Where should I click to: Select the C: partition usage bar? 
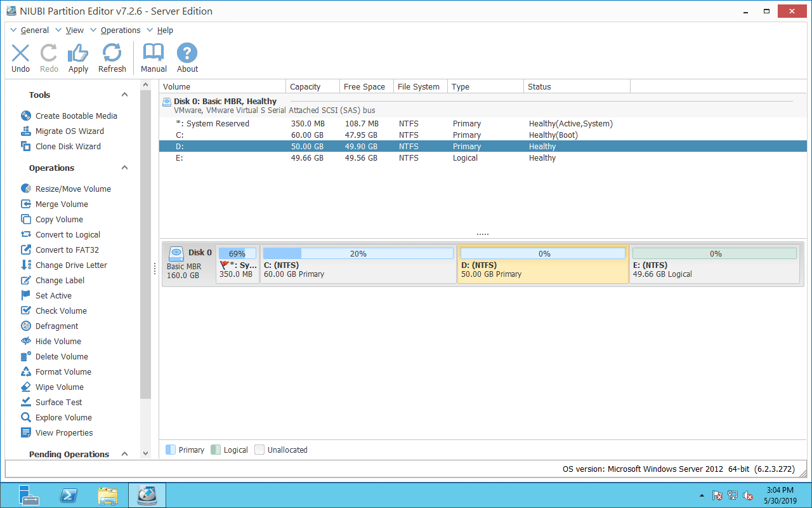[358, 253]
